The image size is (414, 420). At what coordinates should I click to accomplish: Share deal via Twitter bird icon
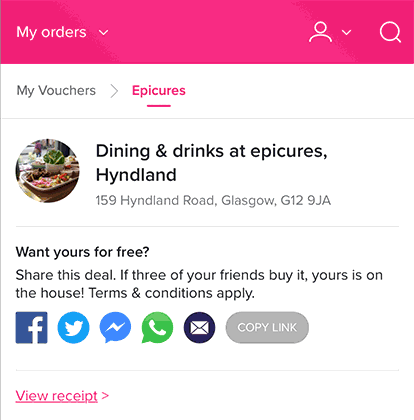click(73, 328)
